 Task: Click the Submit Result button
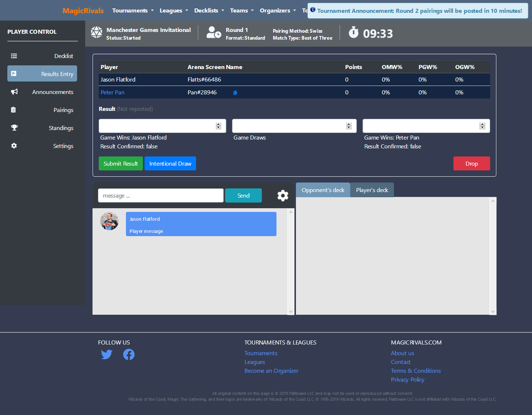tap(121, 164)
